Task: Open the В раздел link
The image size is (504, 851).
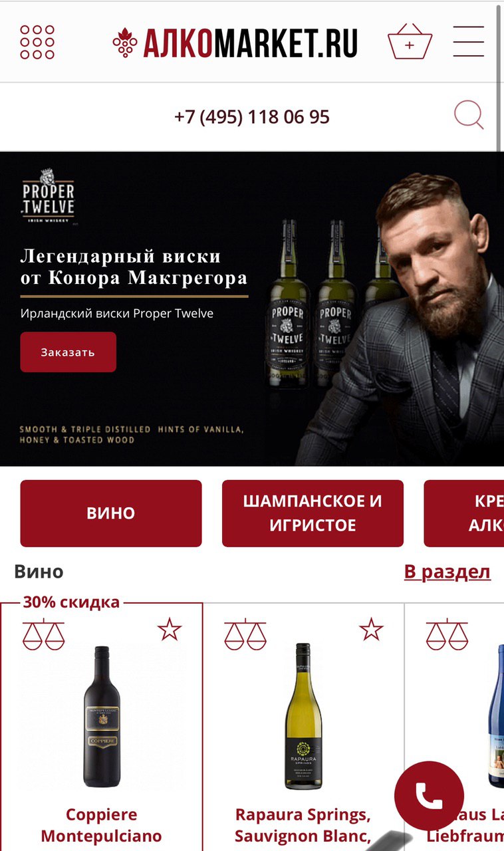Action: (x=447, y=572)
